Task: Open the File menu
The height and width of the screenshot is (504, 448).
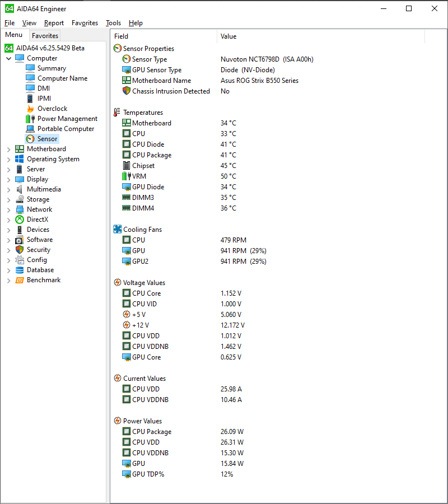Action: (x=10, y=23)
